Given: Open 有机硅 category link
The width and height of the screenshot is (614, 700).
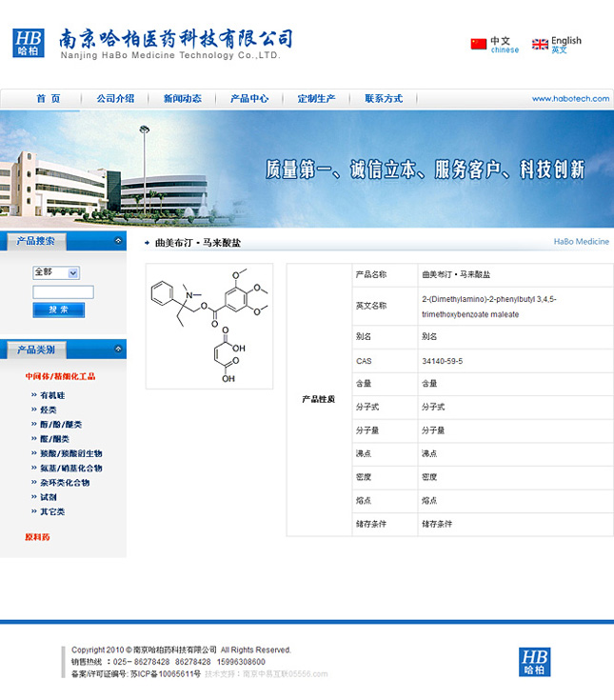Looking at the screenshot, I should click(52, 395).
